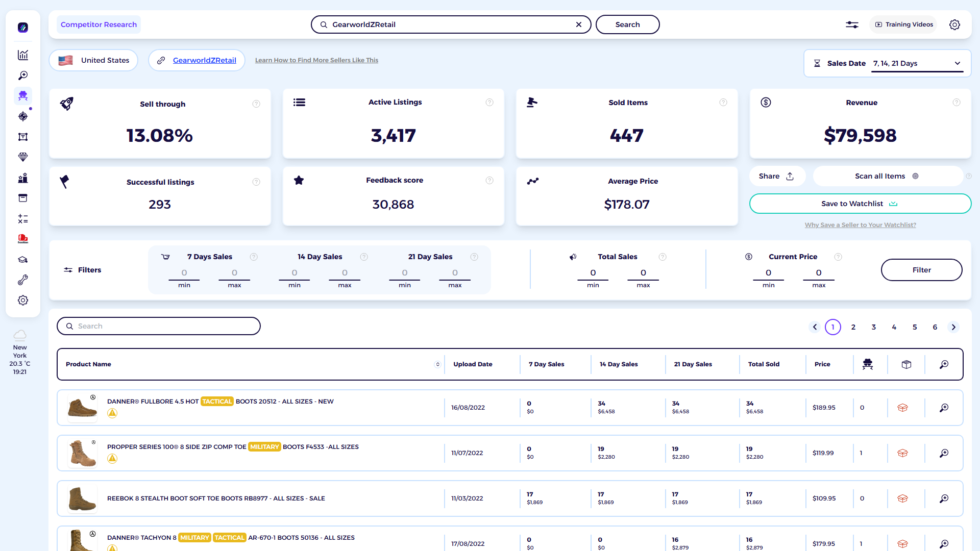Click the 3D box icon in Reebok row
Image resolution: width=980 pixels, height=551 pixels.
[x=902, y=498]
